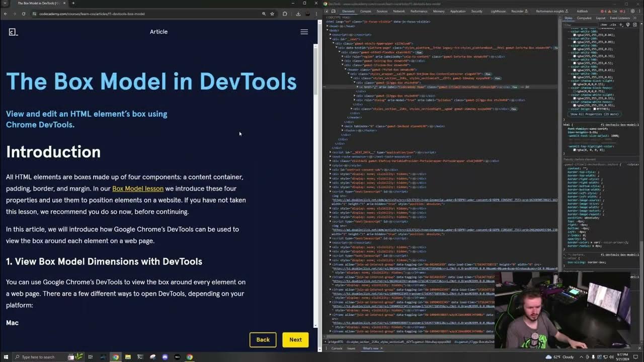Click the Back button on the article
This screenshot has width=644, height=362.
point(263,340)
